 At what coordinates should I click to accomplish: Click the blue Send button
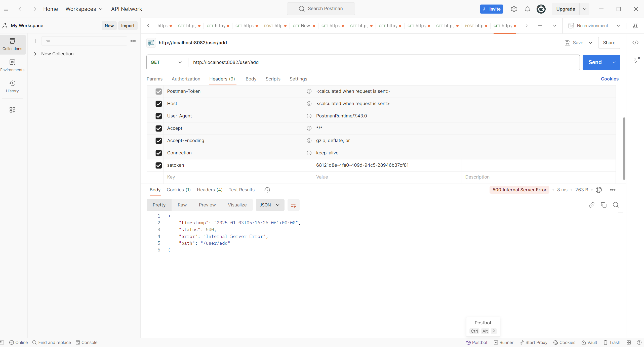[x=595, y=62]
